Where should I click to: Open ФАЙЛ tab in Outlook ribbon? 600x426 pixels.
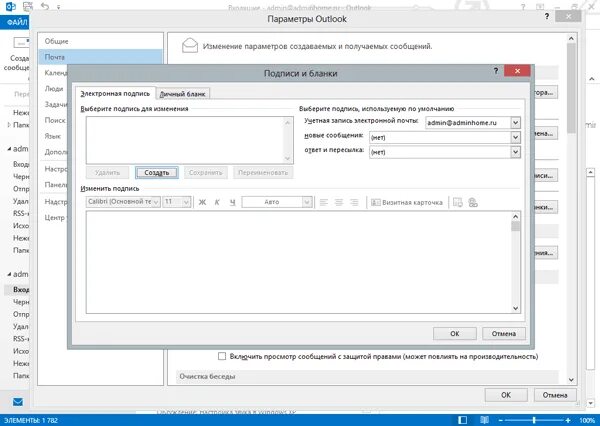15,23
